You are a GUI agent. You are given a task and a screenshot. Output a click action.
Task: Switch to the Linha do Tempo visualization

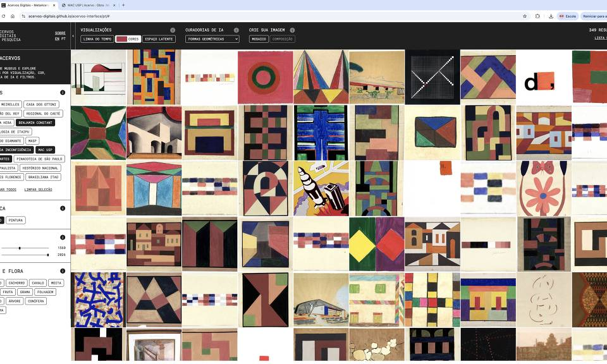[x=97, y=39]
